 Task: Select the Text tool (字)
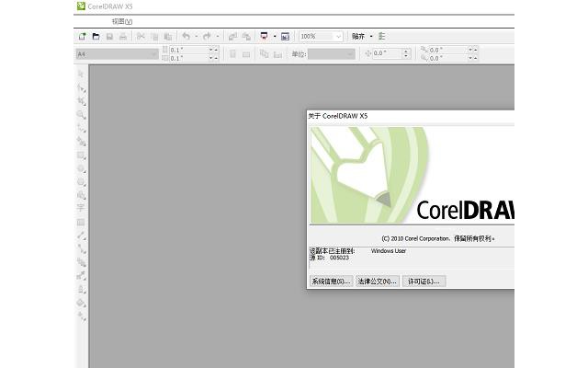click(81, 208)
